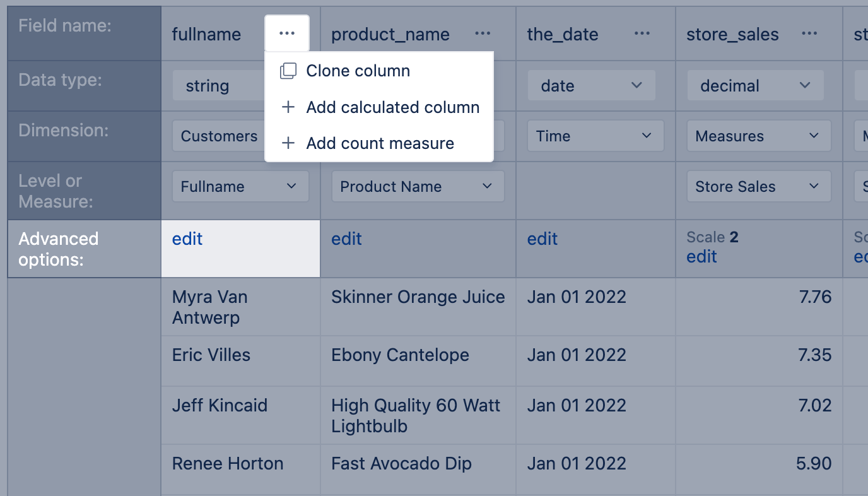Open the Time dimension dropdown

(595, 136)
